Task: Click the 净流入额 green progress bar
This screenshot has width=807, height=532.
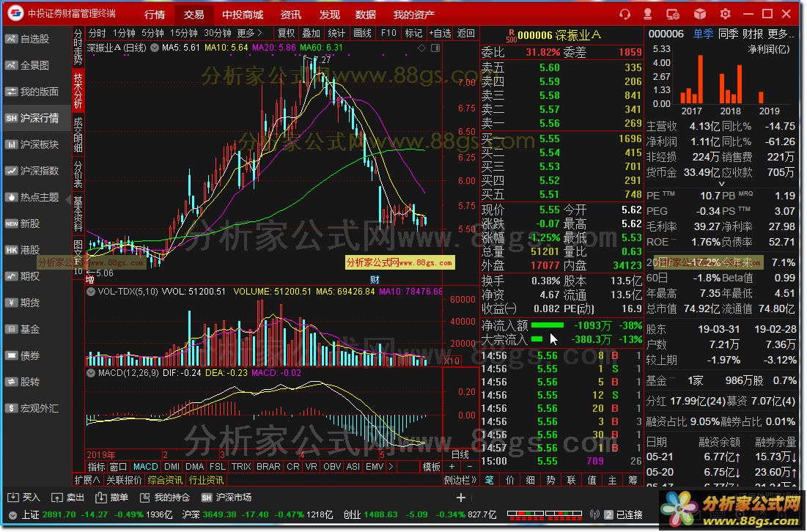Action: (x=548, y=325)
